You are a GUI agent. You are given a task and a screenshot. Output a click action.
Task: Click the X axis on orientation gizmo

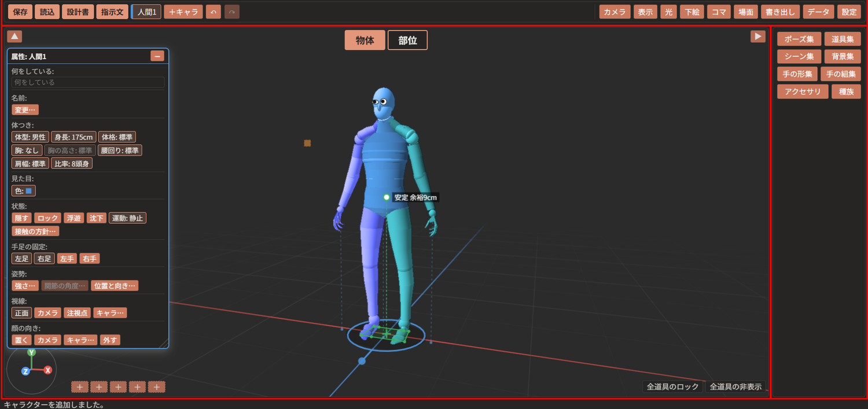click(x=48, y=370)
